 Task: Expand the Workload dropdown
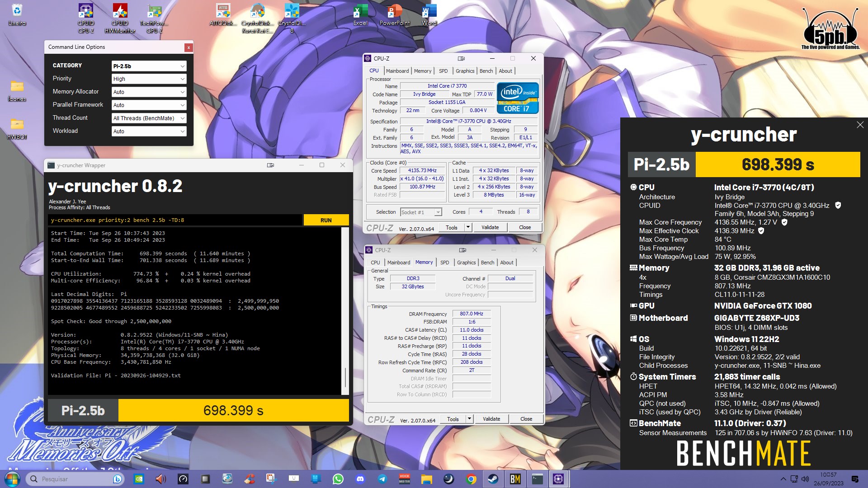coord(149,131)
